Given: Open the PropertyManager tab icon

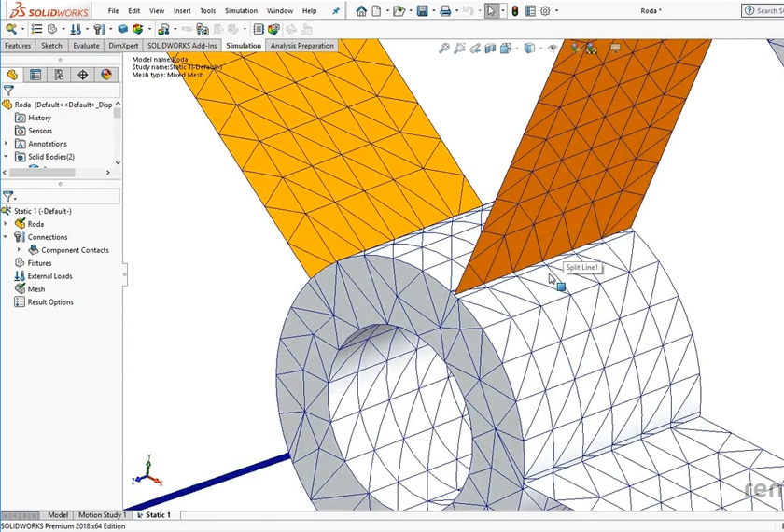Looking at the screenshot, I should click(35, 75).
